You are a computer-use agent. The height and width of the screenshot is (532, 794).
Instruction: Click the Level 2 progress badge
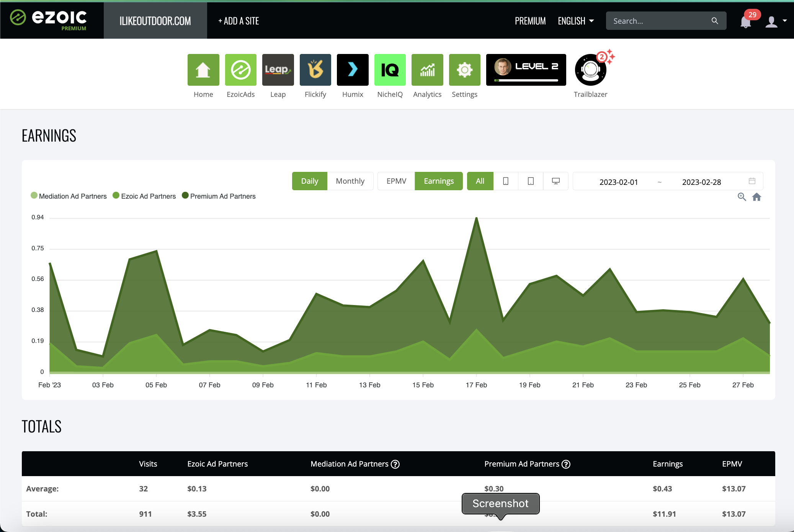[526, 70]
